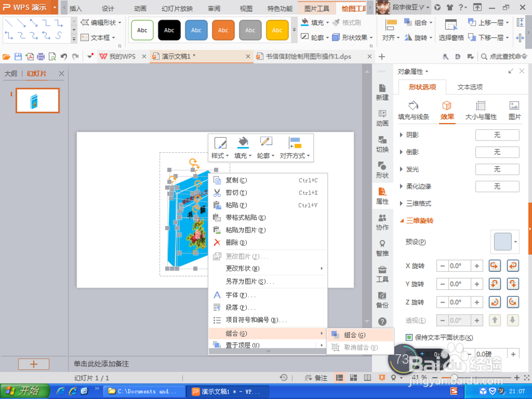532x399 pixels.
Task: Apply the yellow Abc shape style
Action: (277, 30)
